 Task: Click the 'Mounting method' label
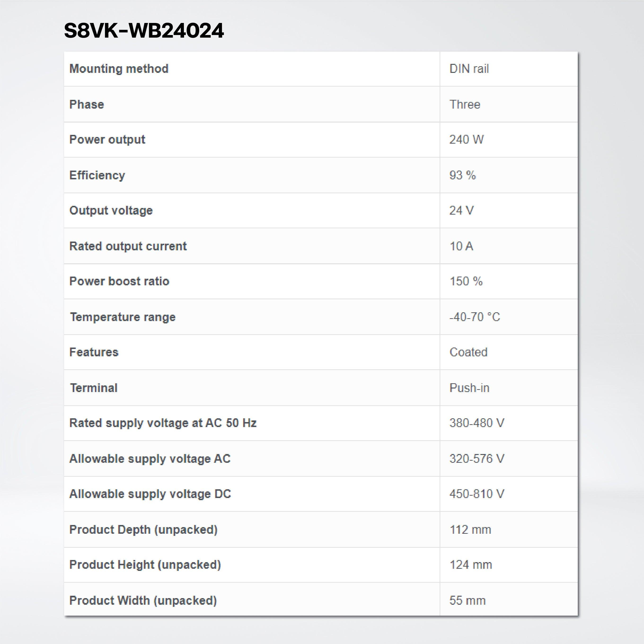coord(119,69)
